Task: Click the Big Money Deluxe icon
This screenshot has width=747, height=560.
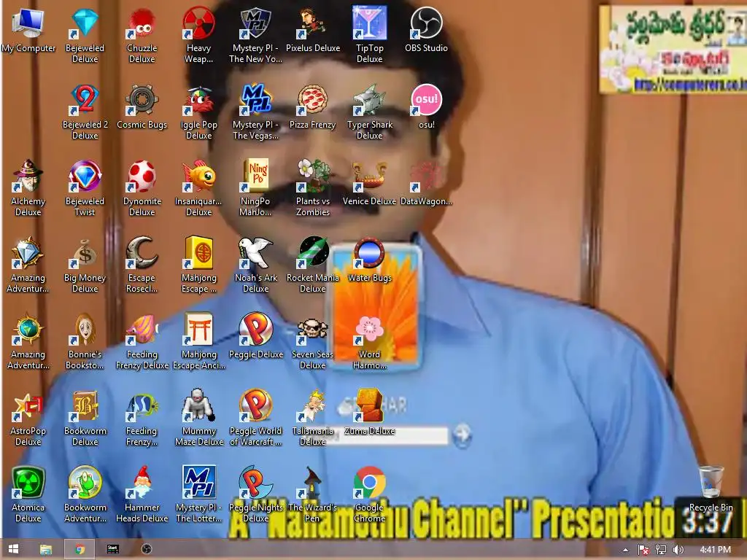Action: tap(85, 253)
